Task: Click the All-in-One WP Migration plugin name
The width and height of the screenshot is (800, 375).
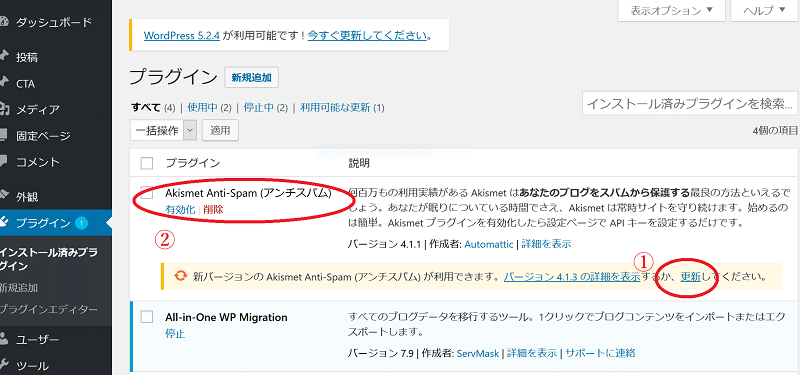Action: pyautogui.click(x=227, y=317)
